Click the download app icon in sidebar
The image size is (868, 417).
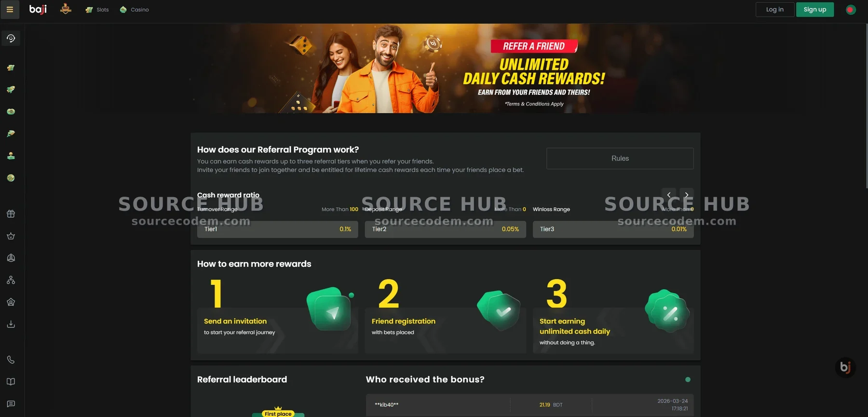click(x=11, y=324)
